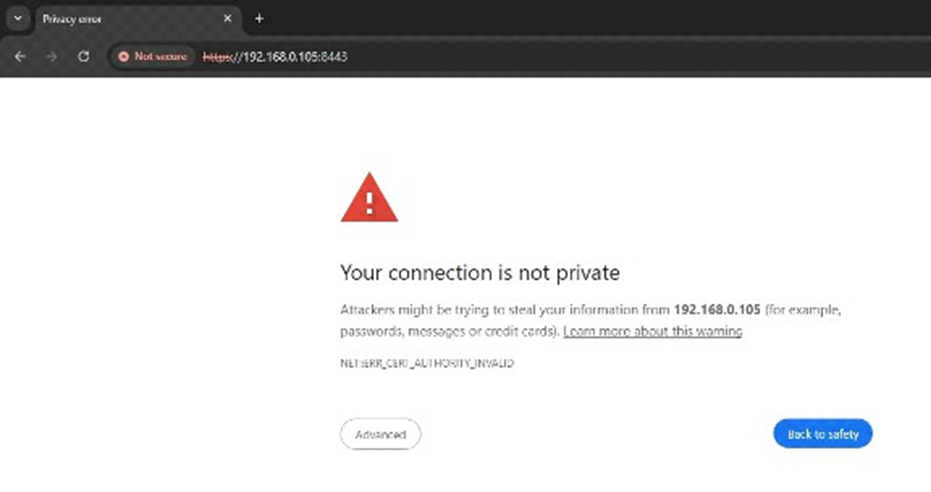Viewport: 931px width, 492px height.
Task: Click the 8443 port in the URL
Action: coord(335,57)
